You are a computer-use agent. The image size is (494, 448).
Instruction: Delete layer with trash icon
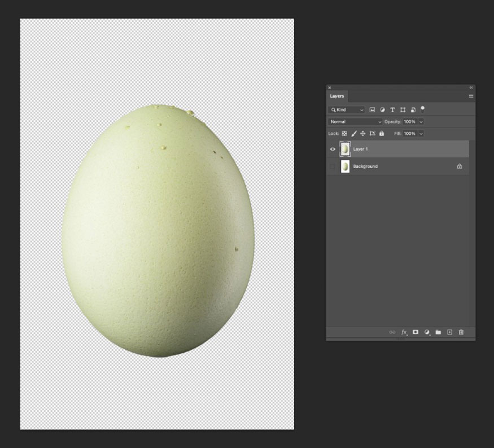[x=461, y=332]
